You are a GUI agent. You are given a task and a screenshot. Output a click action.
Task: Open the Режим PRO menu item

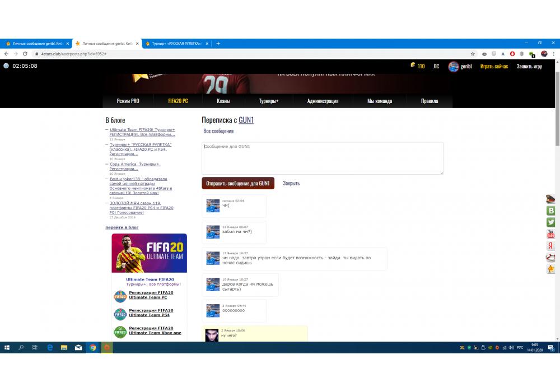point(128,101)
